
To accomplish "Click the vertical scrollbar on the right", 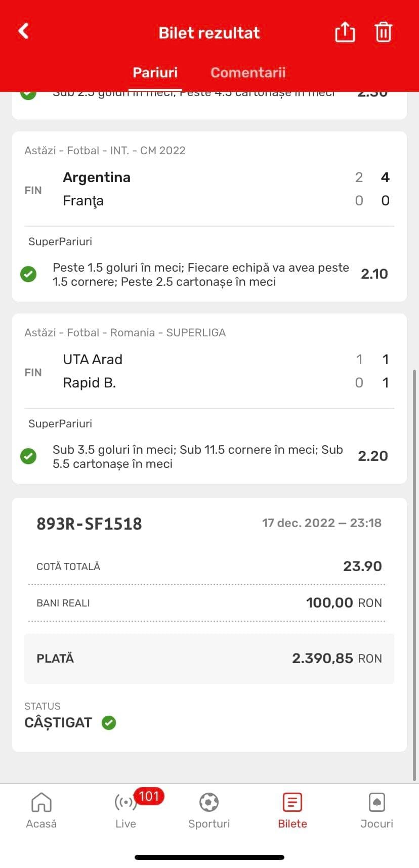I will pos(415,556).
